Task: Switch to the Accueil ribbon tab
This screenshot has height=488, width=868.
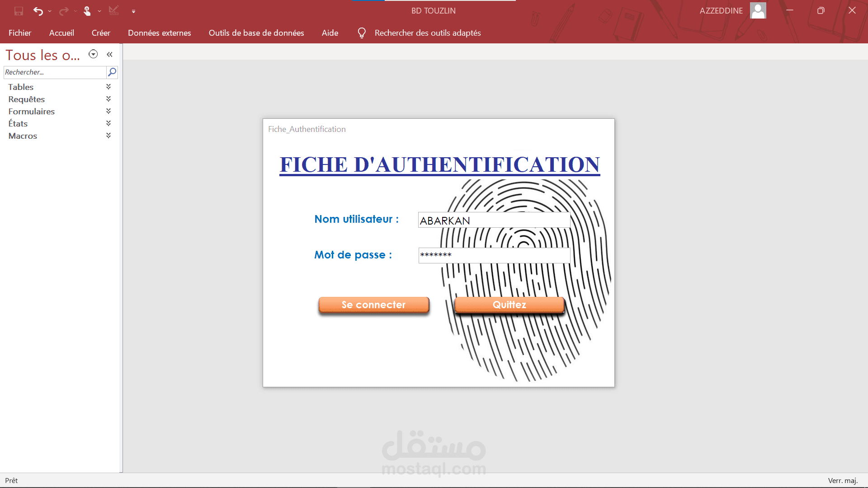Action: (x=61, y=33)
